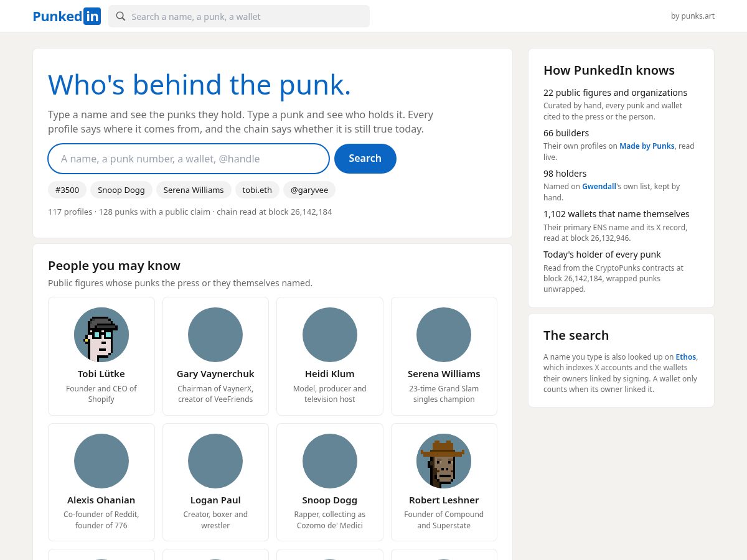
Task: Click the '117 profiles · 128 punks' stats line
Action: 190,212
